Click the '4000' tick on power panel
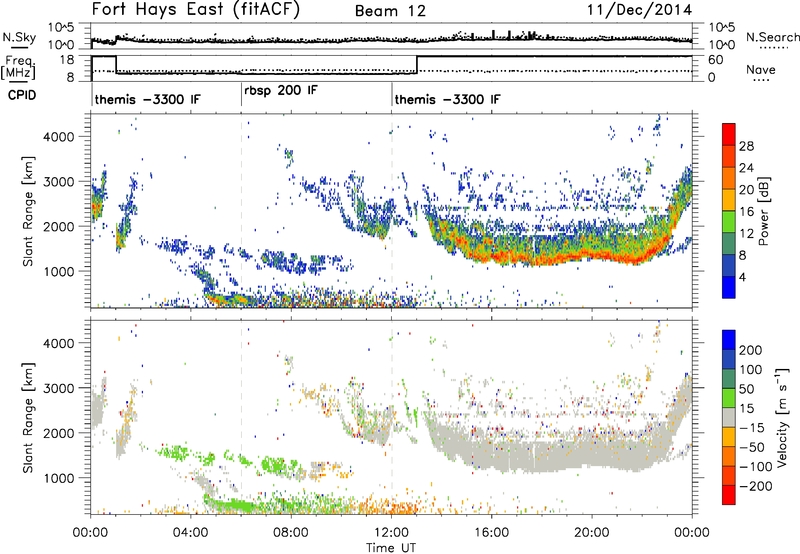The image size is (800, 554). click(59, 137)
